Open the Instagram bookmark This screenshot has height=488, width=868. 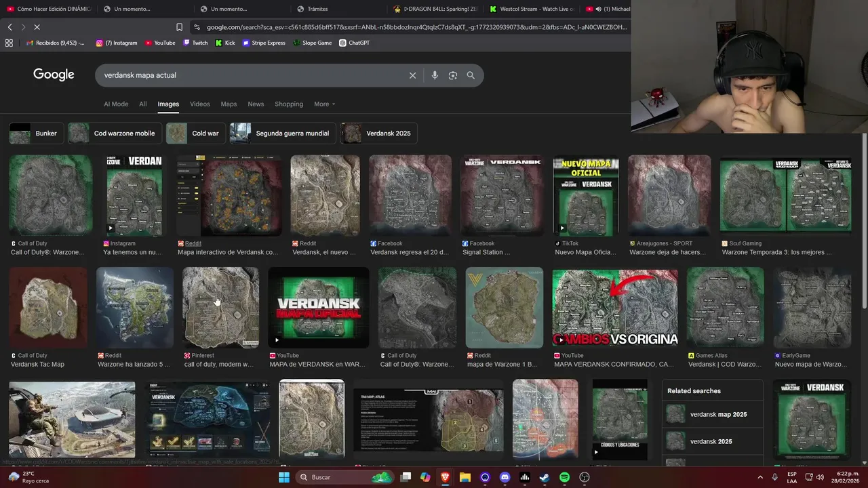point(117,43)
